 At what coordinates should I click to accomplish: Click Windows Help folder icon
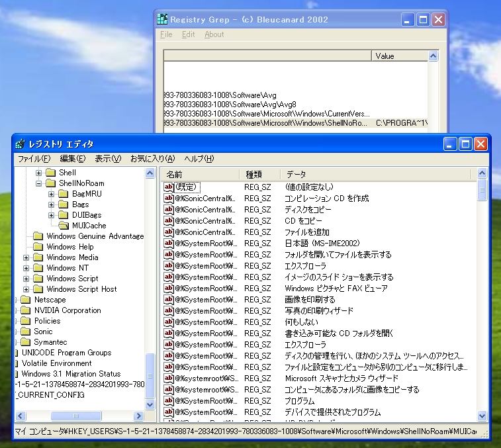pyautogui.click(x=38, y=247)
